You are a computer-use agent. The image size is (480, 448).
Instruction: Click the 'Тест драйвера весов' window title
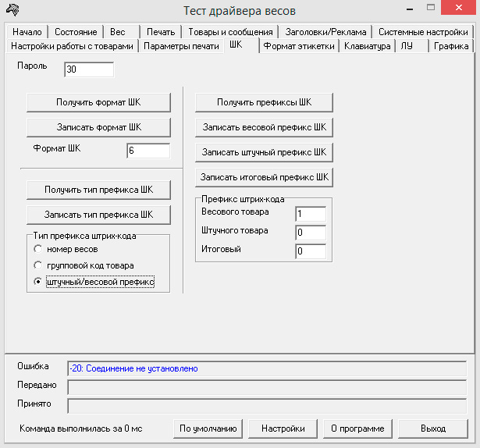(x=240, y=11)
